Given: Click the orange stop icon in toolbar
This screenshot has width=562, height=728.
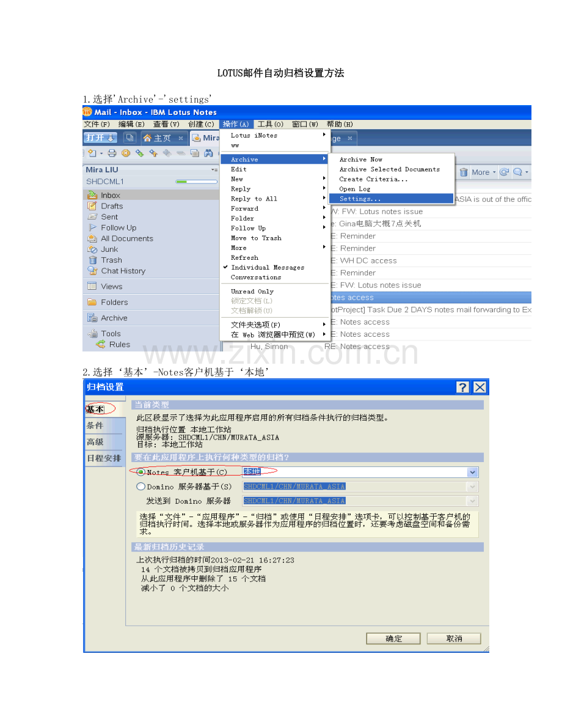Looking at the screenshot, I should click(x=126, y=153).
